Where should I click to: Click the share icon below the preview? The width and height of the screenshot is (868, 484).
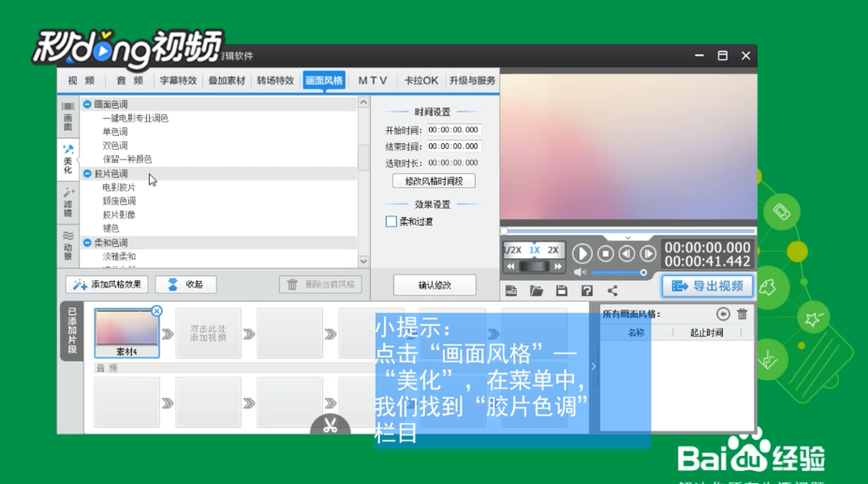click(x=612, y=291)
